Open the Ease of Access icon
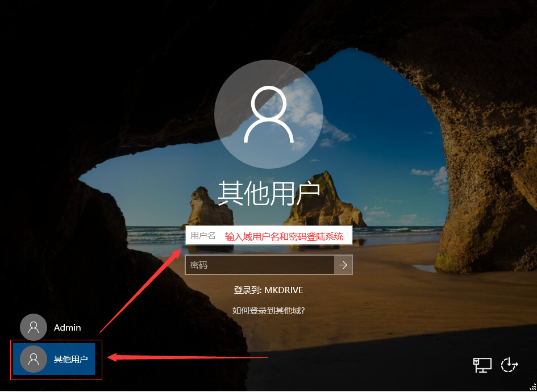 (x=509, y=365)
